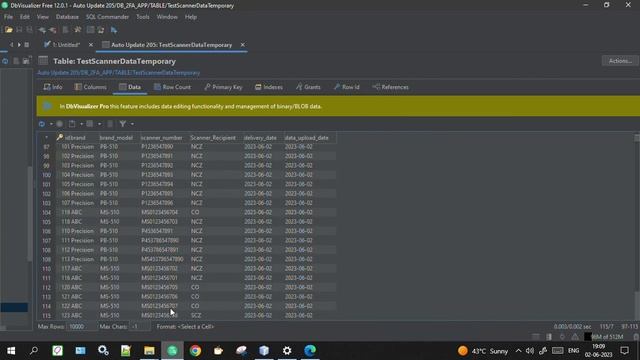Sort by the scanner_number column header
Image resolution: width=640 pixels, height=360 pixels.
point(162,138)
